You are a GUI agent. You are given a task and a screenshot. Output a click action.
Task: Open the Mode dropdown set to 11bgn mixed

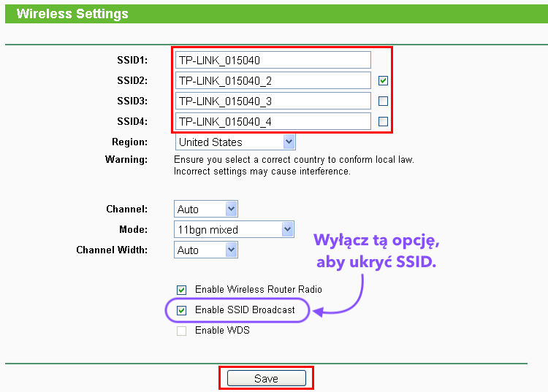pyautogui.click(x=233, y=229)
